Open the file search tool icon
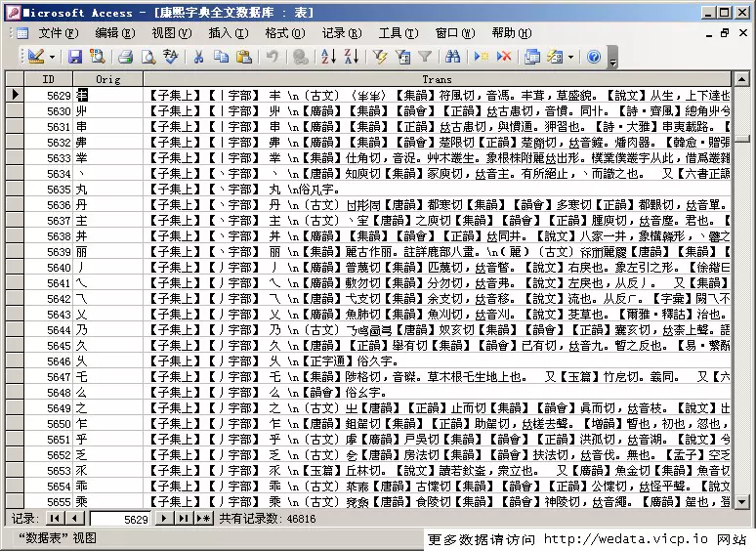 98,57
